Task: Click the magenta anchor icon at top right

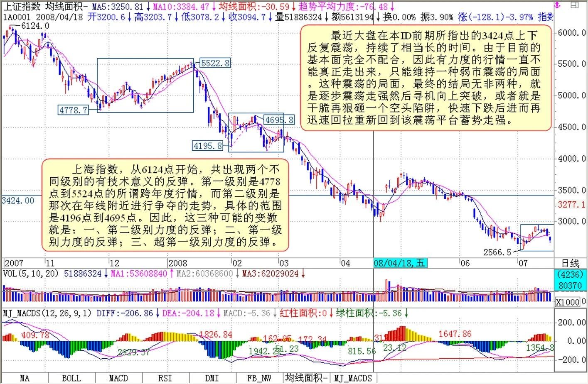Action: 558,5
